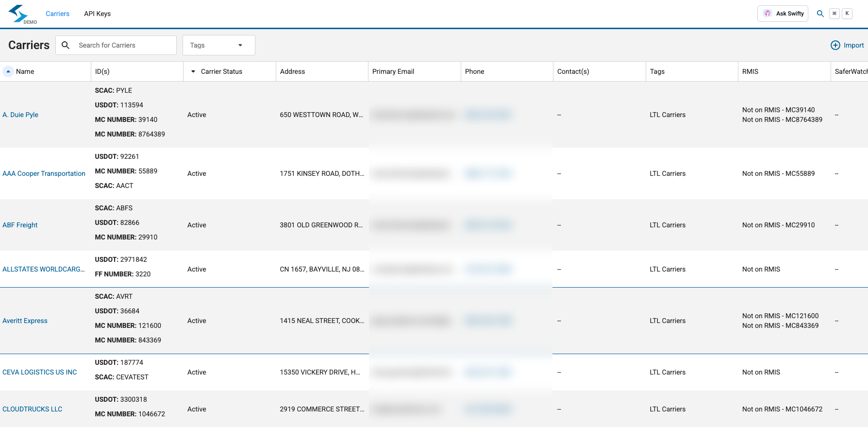Viewport: 868px width, 427px height.
Task: Click address 1751 KINSEY ROAD, DOTH...
Action: tap(322, 173)
